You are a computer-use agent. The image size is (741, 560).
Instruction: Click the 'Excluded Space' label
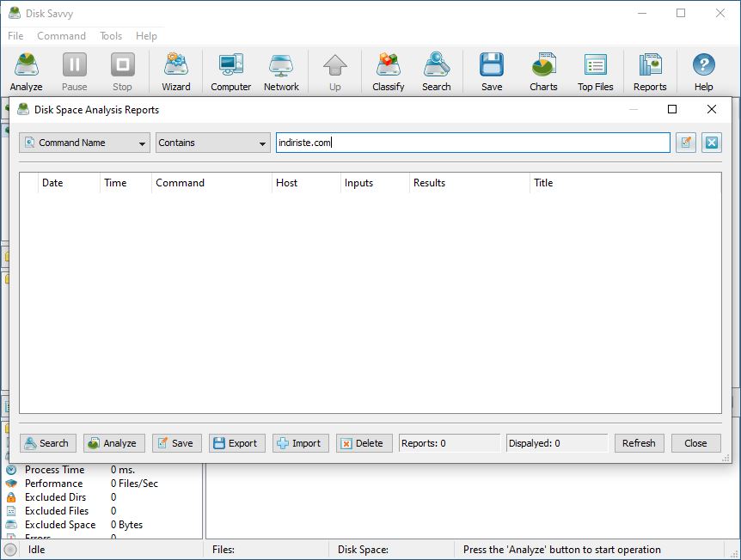coord(60,525)
